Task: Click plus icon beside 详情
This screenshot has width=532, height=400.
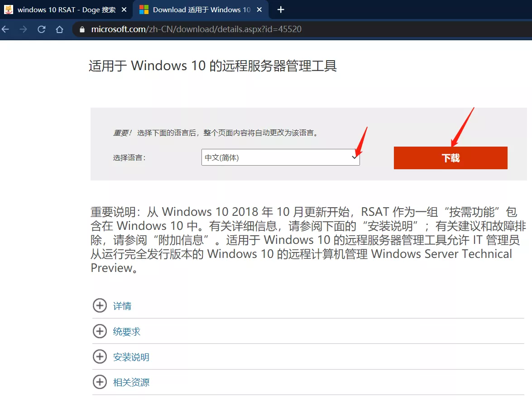Action: 100,306
